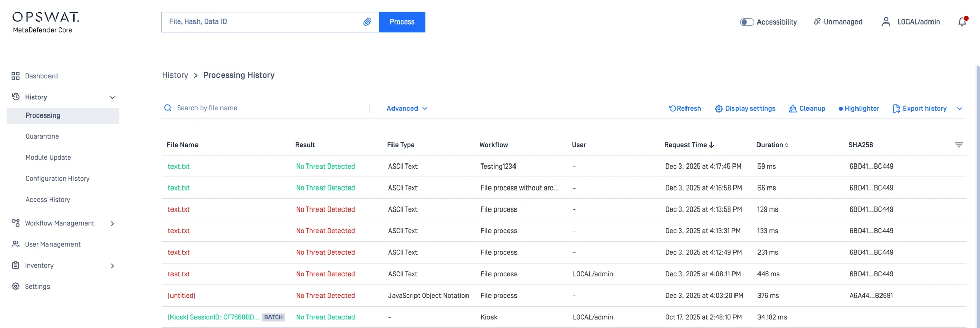Toggle the Accessibility switch
The width and height of the screenshot is (980, 328).
(747, 22)
